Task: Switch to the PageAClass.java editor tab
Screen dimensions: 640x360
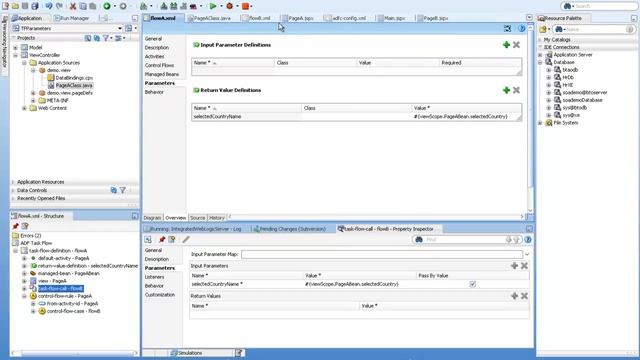Action: (209, 18)
